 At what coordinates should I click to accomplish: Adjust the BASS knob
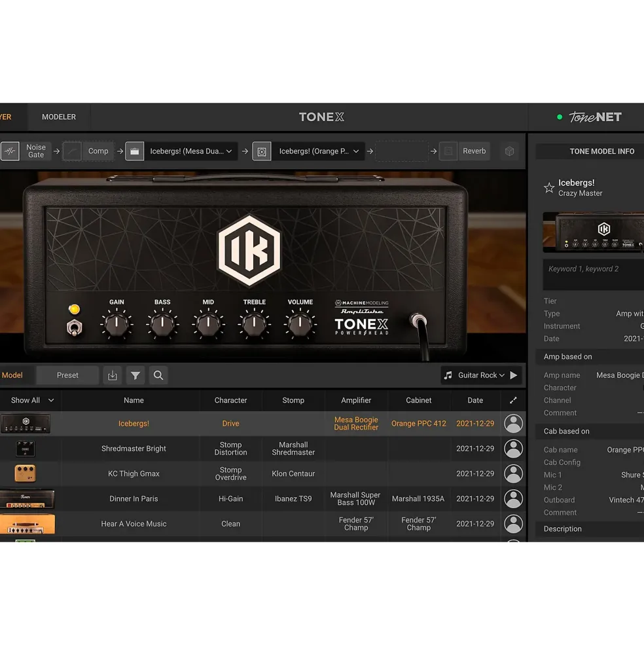point(162,323)
